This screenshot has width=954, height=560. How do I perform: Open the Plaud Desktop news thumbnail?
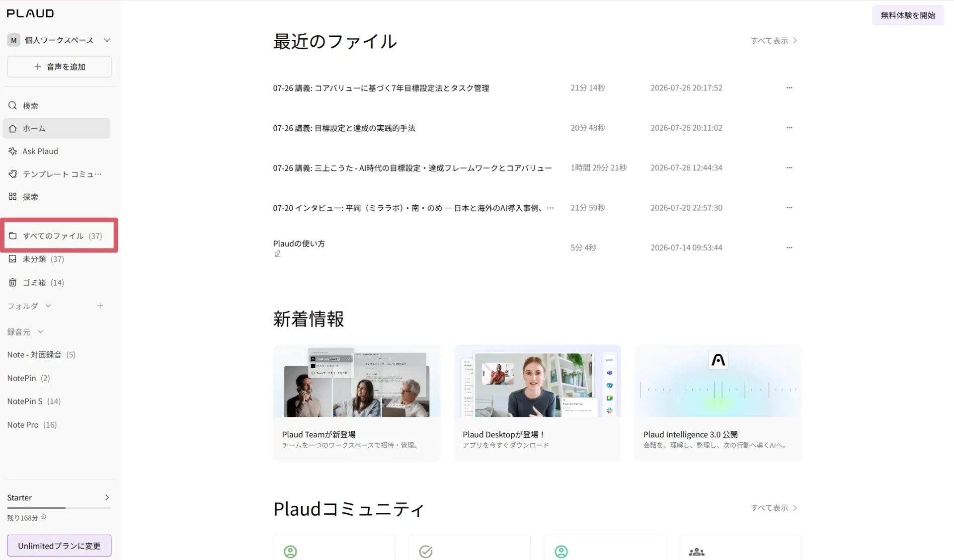tap(537, 381)
